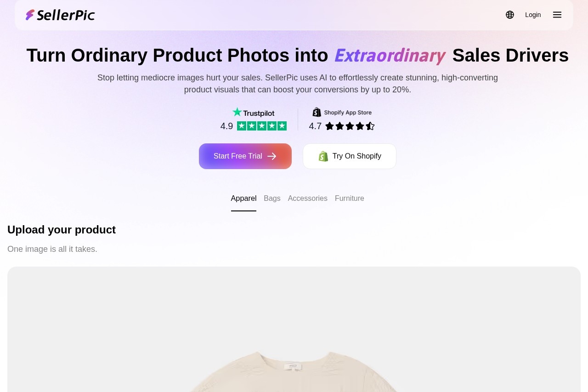The image size is (588, 392).
Task: Click the 4.9 Trustpilot rating score
Action: click(226, 126)
